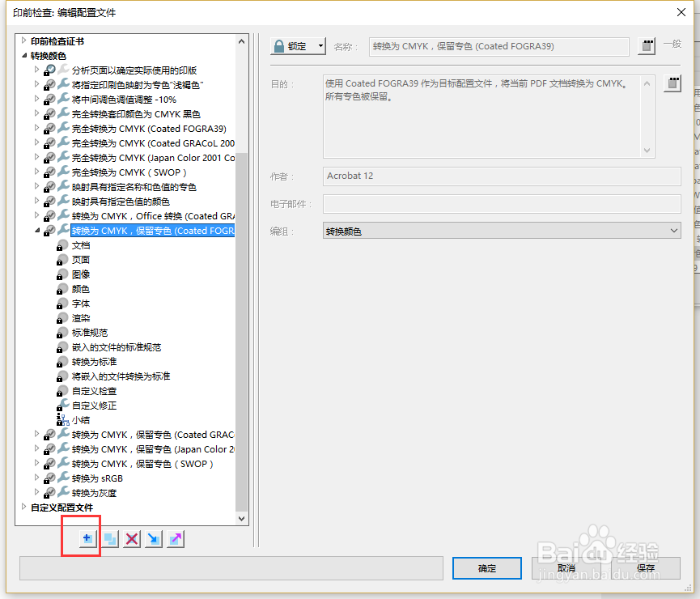
Task: Select the 渲染 tree item
Action: point(81,318)
